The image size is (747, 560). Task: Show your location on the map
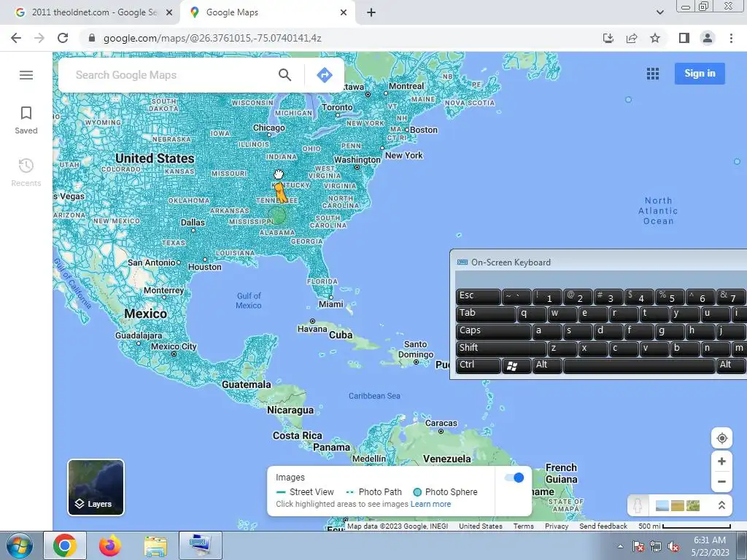(721, 438)
